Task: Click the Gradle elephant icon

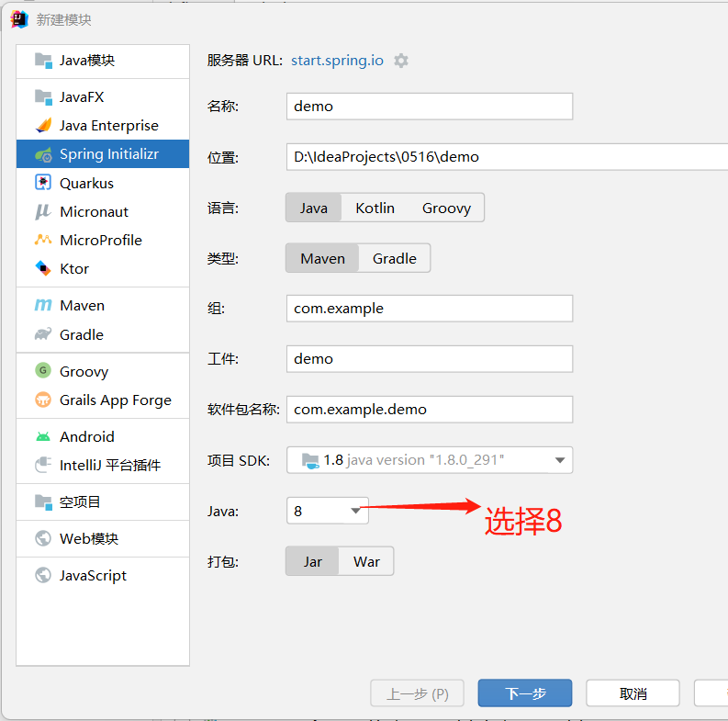Action: (43, 334)
